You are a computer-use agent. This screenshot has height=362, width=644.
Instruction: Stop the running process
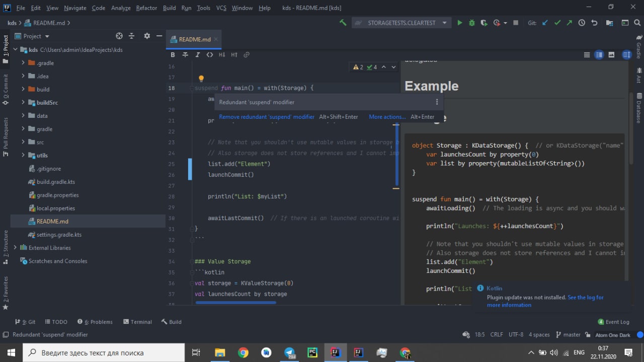click(x=516, y=23)
